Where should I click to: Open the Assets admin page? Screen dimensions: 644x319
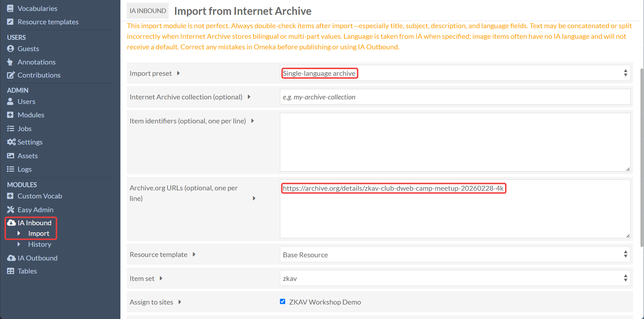(27, 155)
